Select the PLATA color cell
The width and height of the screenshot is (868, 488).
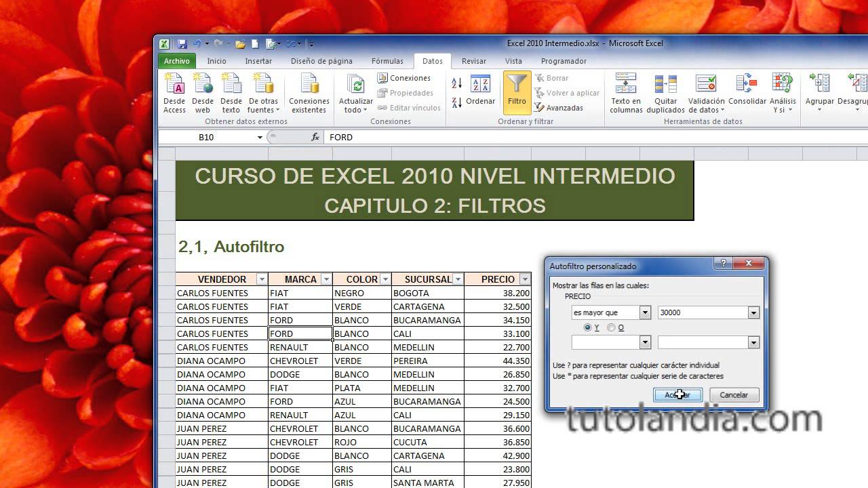[362, 388]
